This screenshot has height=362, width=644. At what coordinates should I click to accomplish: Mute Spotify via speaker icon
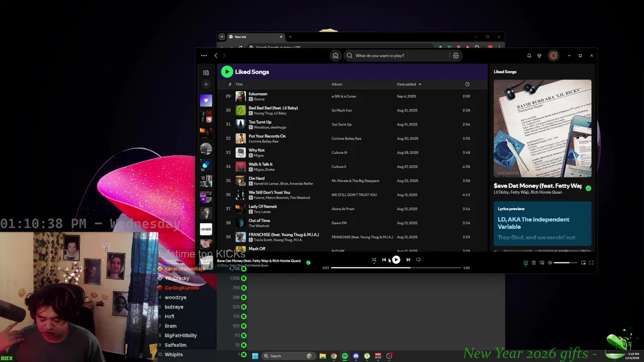pos(550,263)
